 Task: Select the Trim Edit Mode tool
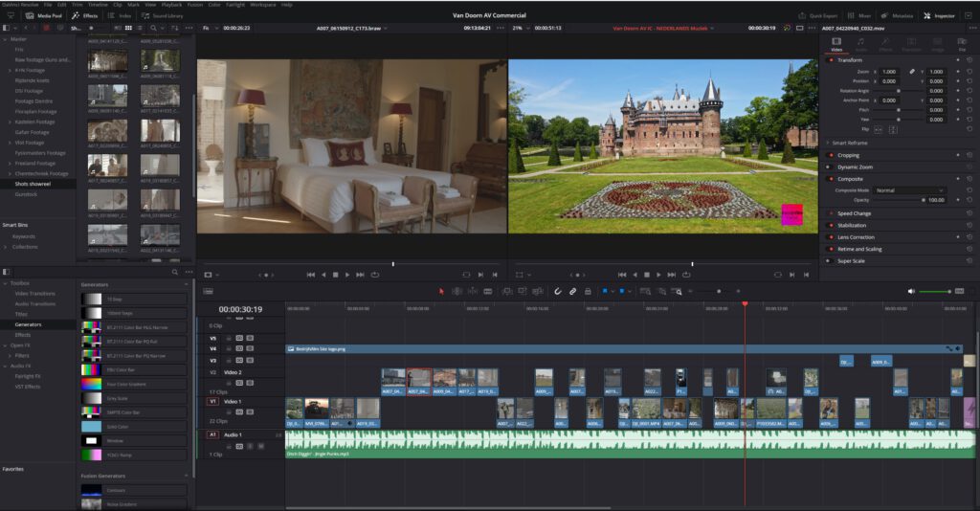(457, 291)
